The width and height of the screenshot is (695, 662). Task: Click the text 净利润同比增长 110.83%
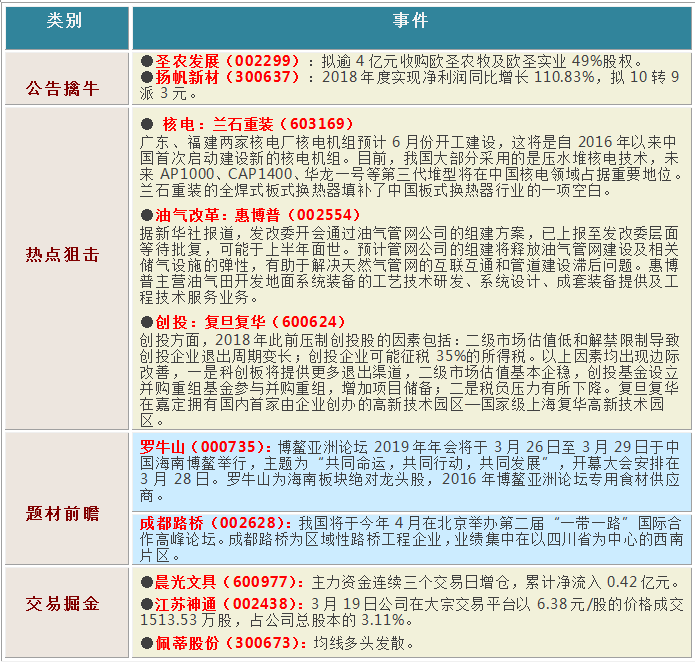[x=508, y=77]
